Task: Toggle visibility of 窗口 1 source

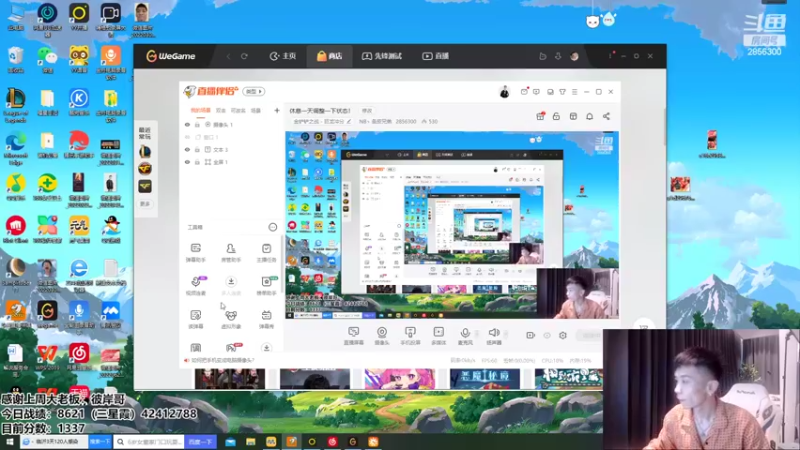Action: [187, 137]
